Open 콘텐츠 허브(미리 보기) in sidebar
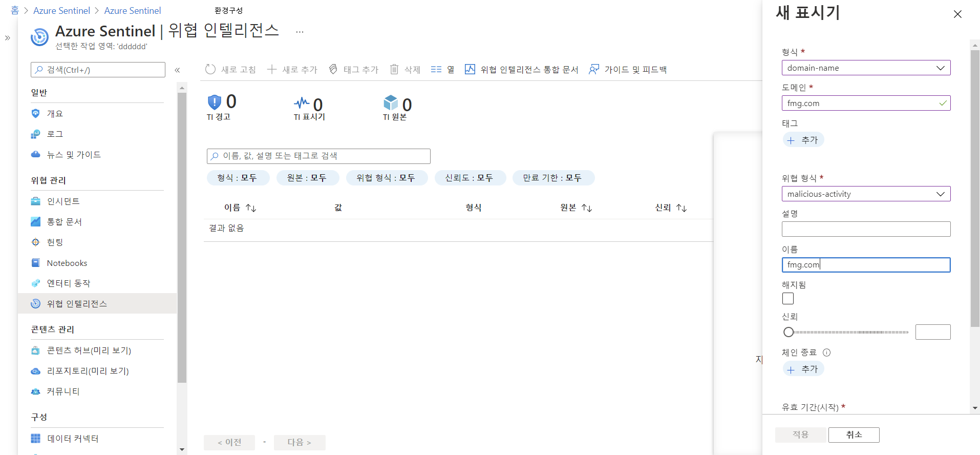This screenshot has width=980, height=455. click(97, 350)
